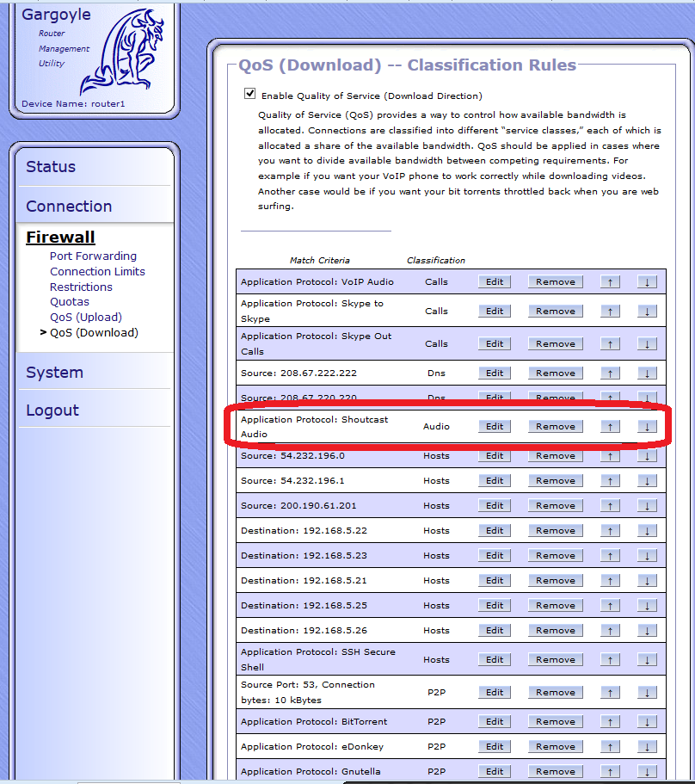695x784 pixels.
Task: Click Logout in the sidebar
Action: tap(52, 411)
